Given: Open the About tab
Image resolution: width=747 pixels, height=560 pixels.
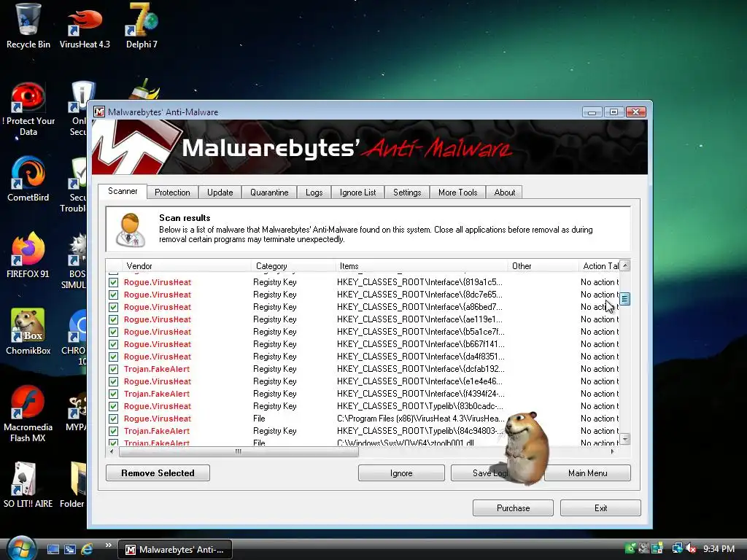Looking at the screenshot, I should 504,192.
